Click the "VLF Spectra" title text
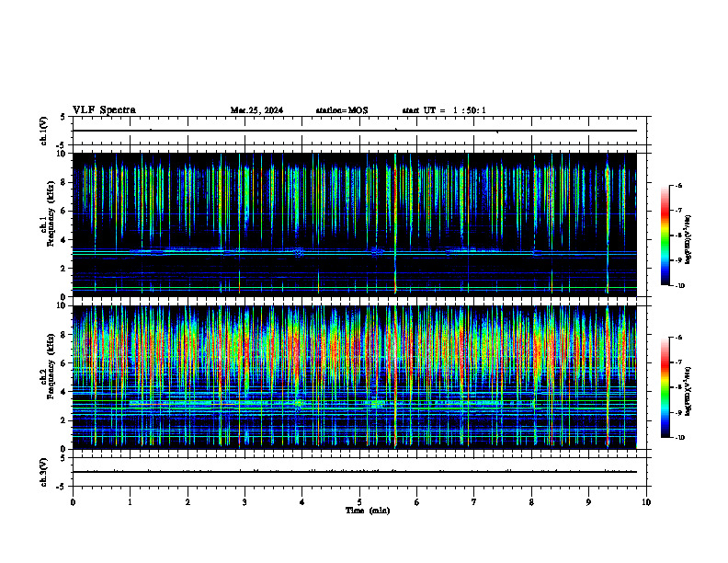 click(x=104, y=110)
